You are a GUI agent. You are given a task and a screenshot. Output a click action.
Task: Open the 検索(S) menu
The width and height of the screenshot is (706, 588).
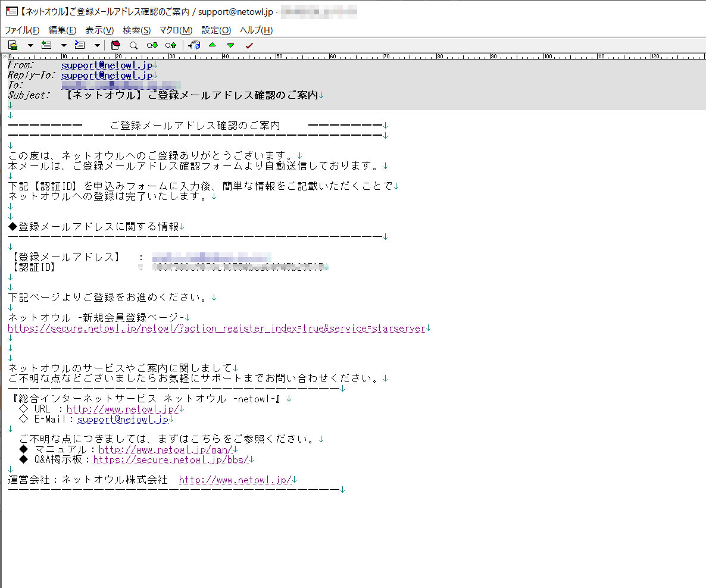tap(137, 30)
